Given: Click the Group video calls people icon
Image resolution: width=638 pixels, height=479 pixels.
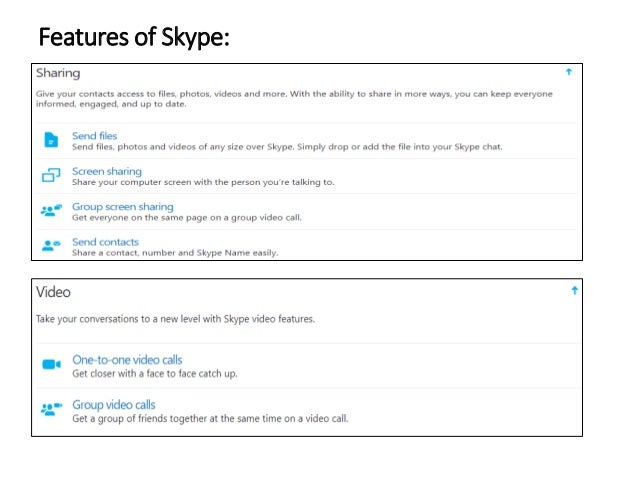Looking at the screenshot, I should (51, 409).
